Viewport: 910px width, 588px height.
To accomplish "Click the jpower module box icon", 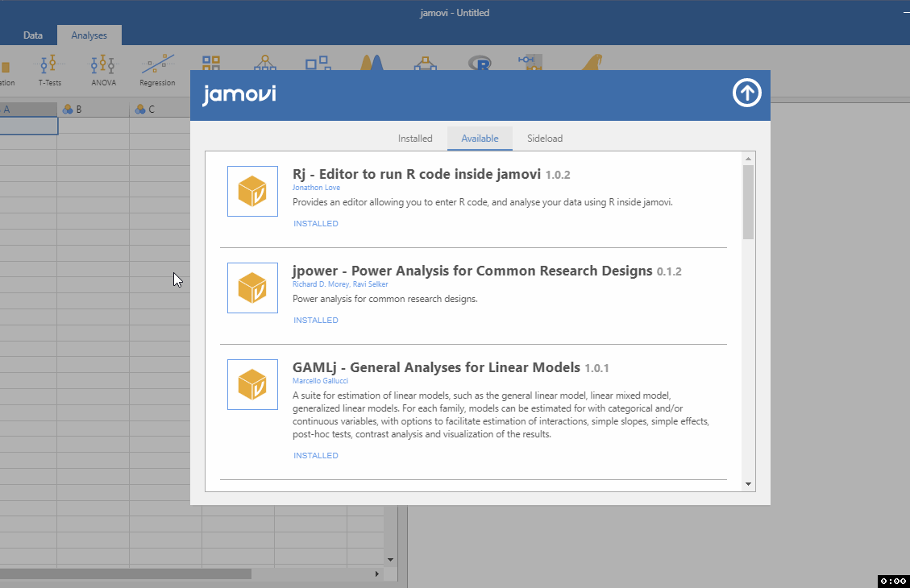I will (x=252, y=288).
